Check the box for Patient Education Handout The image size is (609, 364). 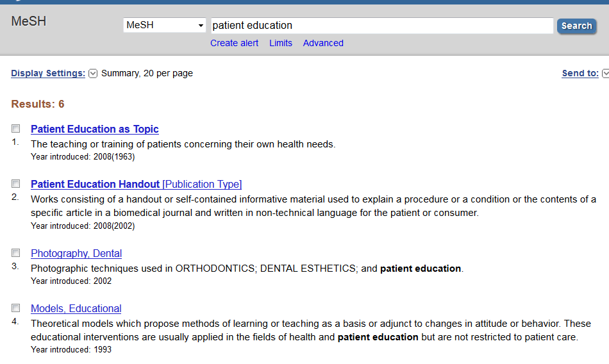(15, 183)
